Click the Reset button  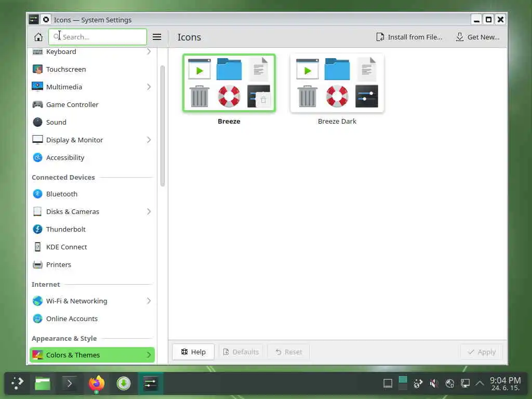pyautogui.click(x=289, y=352)
